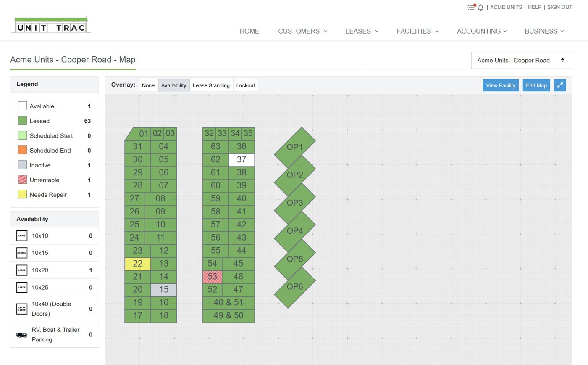Screen dimensions: 588x365
Task: Select parking spot OP6 on map
Action: click(x=295, y=287)
